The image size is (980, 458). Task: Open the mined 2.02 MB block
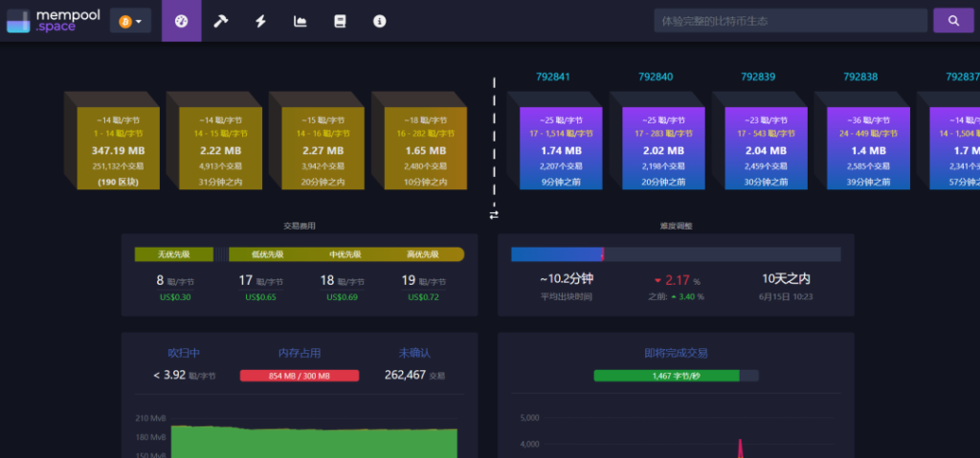pos(662,148)
